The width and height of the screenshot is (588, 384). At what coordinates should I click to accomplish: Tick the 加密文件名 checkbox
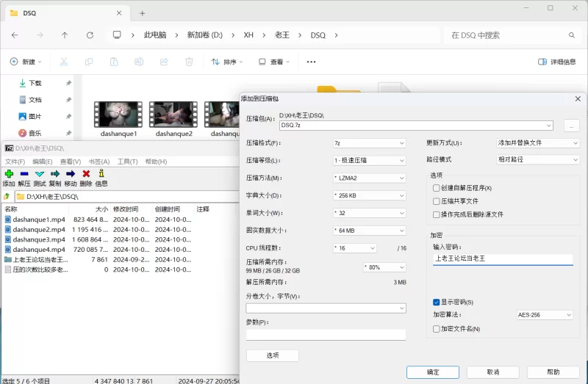(437, 328)
